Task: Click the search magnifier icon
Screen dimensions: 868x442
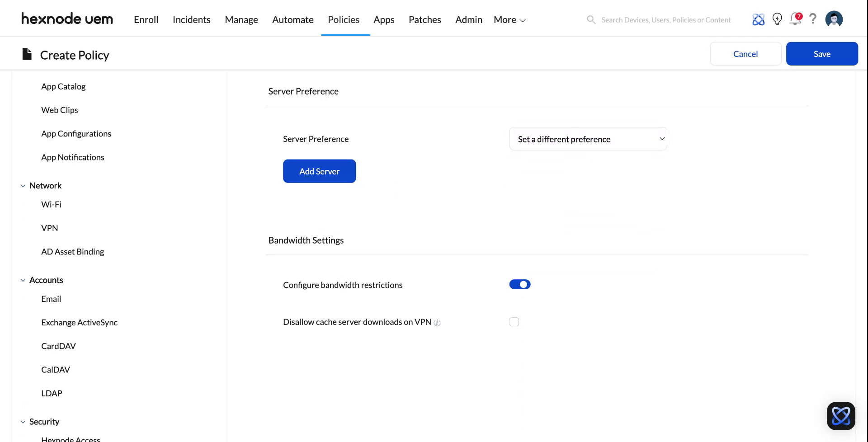Action: (x=591, y=19)
